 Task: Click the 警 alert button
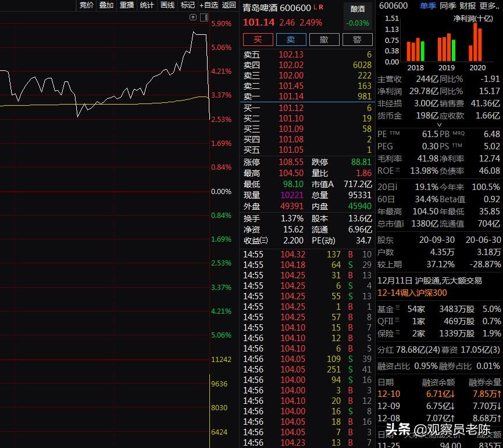pos(358,40)
